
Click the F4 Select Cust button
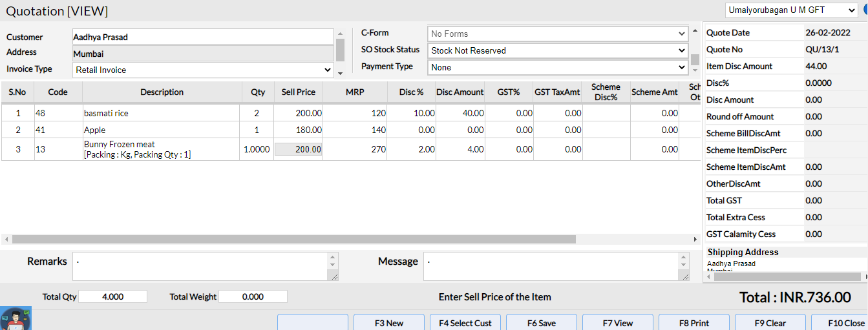coord(465,323)
